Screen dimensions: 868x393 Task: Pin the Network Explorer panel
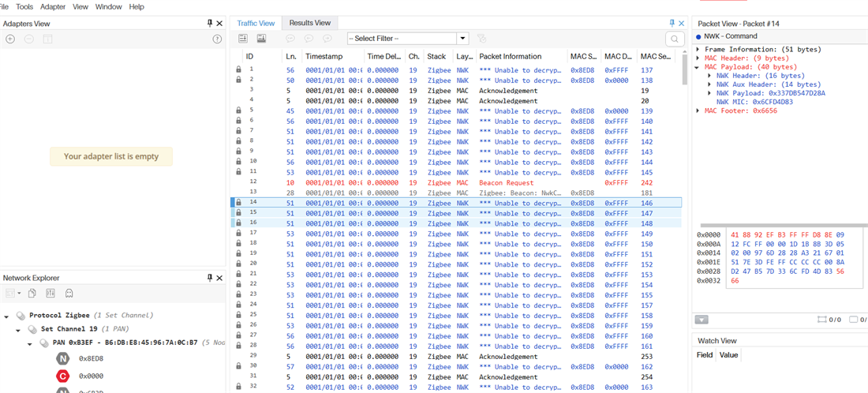pyautogui.click(x=210, y=277)
